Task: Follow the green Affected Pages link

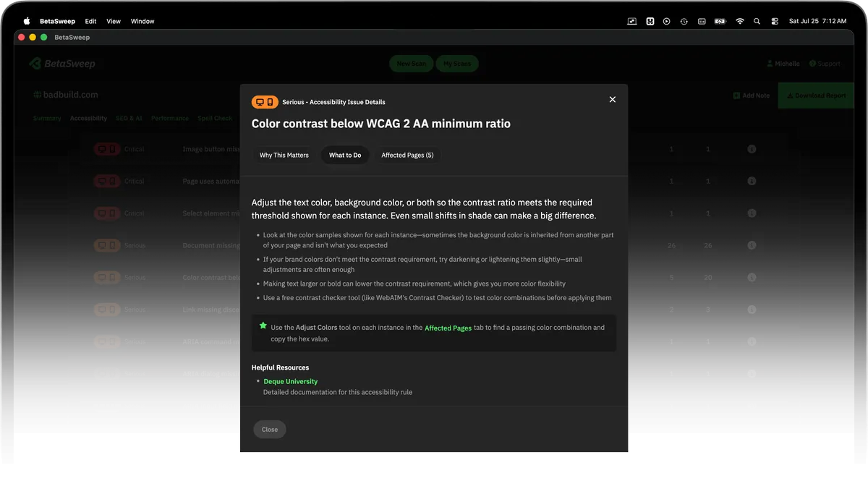Action: pyautogui.click(x=448, y=328)
